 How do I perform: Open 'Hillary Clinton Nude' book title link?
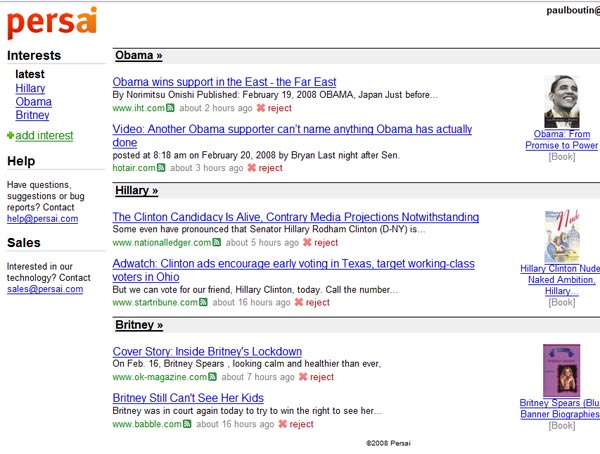click(561, 280)
